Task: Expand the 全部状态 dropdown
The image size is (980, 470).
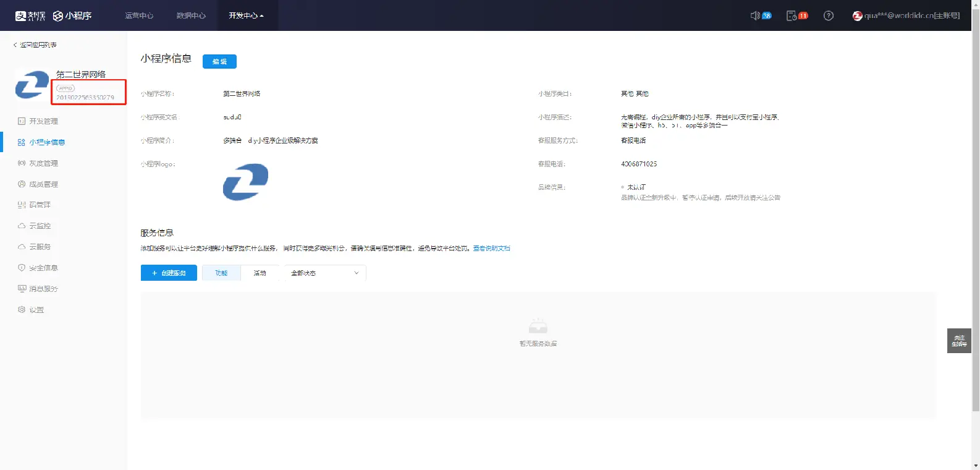Action: point(325,273)
